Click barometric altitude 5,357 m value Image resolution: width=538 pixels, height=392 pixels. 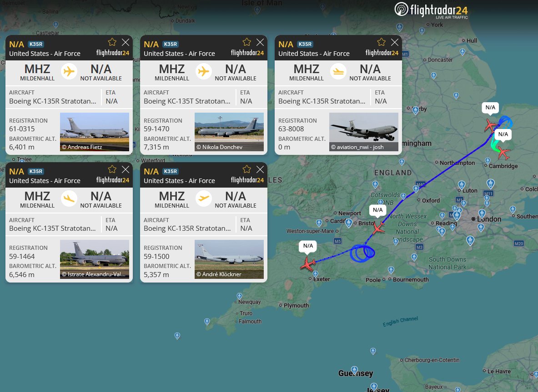pos(156,274)
